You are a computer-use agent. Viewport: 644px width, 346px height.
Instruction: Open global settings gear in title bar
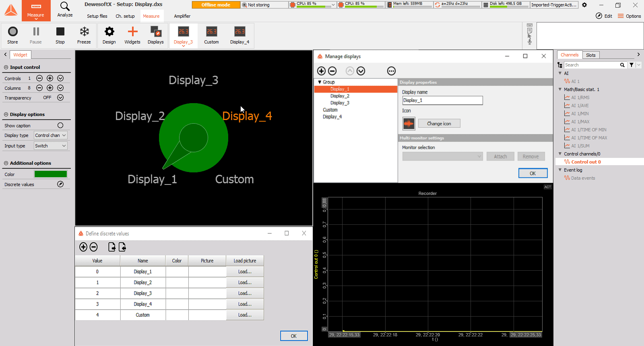pos(584,5)
